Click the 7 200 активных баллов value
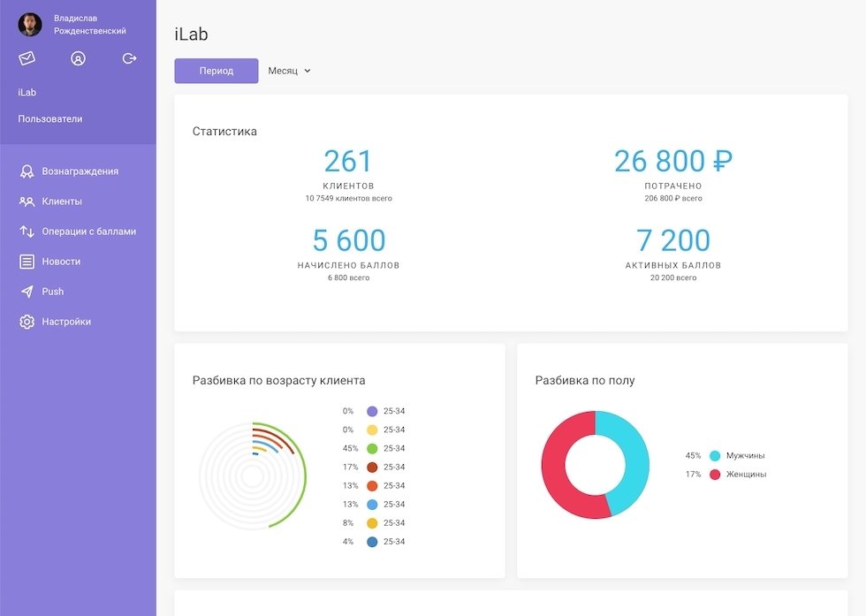 tap(673, 240)
